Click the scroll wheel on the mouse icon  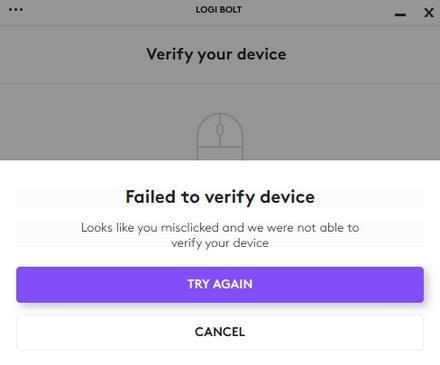[220, 130]
